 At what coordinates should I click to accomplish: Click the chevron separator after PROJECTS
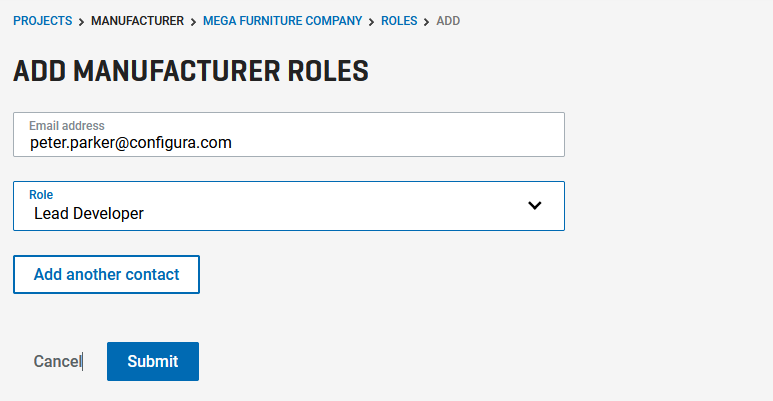tap(81, 22)
